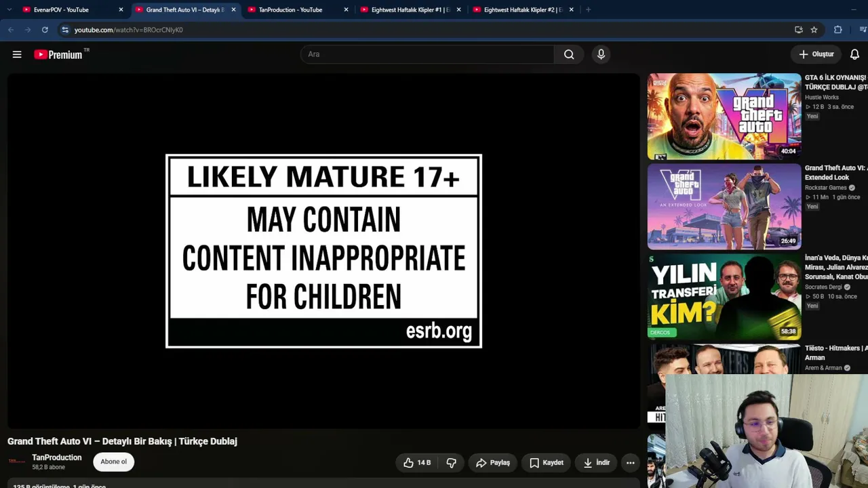
Task: Open the TanProduction channel name link
Action: (57, 457)
